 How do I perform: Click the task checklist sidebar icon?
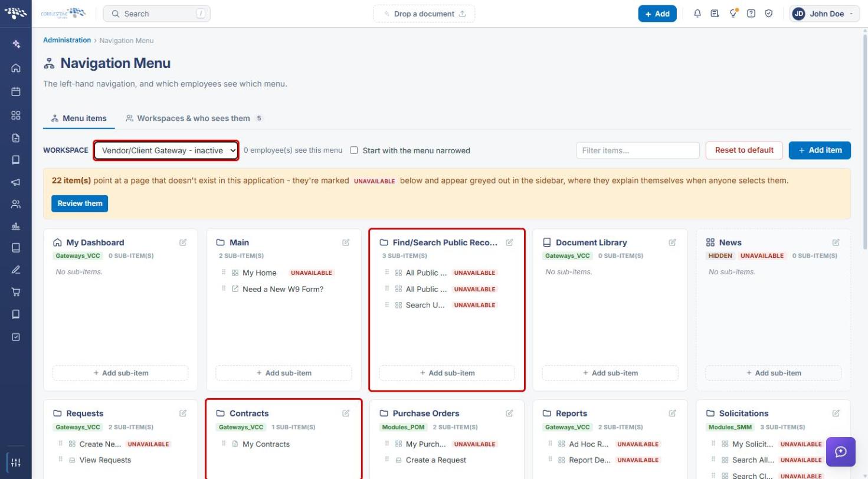coord(16,337)
